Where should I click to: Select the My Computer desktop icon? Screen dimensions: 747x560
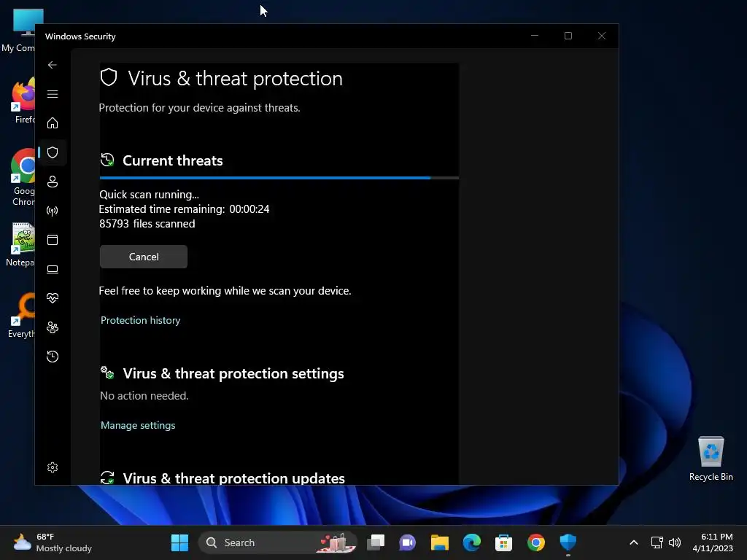(18, 31)
